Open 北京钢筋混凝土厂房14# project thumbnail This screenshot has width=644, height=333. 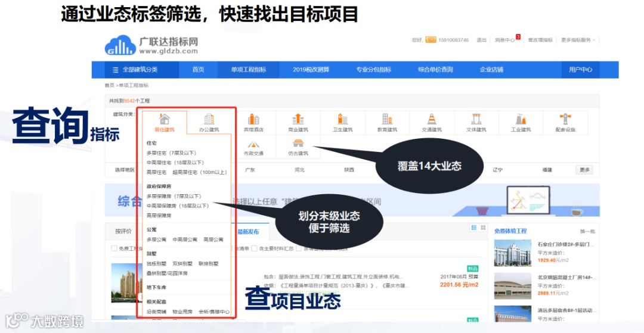tap(513, 286)
